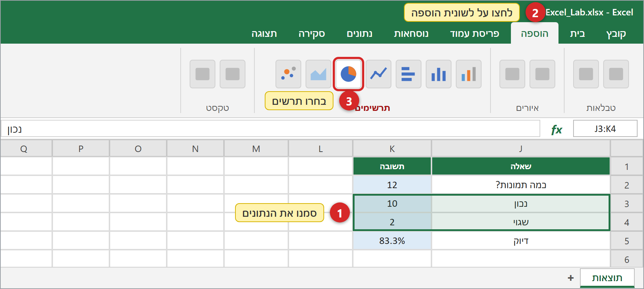Select the דיוק cell

tap(521, 241)
